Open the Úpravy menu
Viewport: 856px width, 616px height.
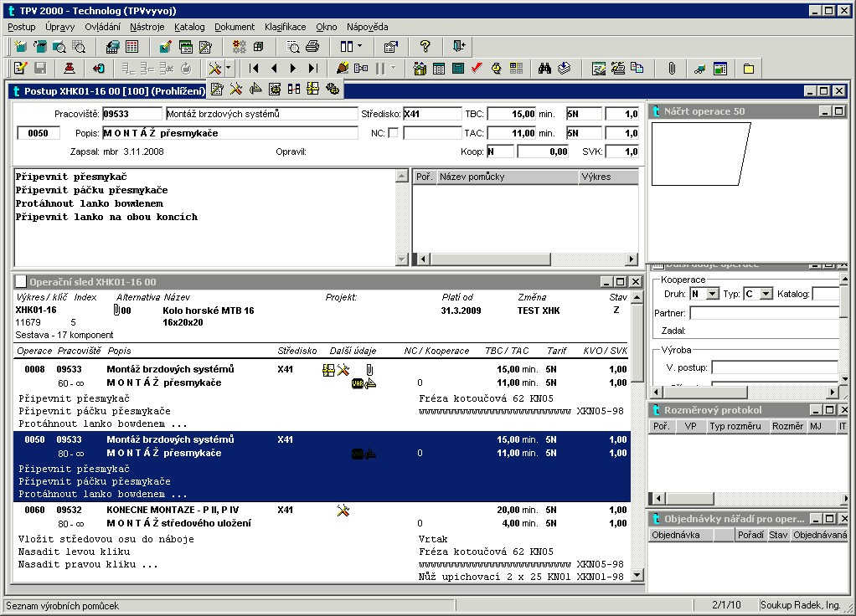(60, 27)
